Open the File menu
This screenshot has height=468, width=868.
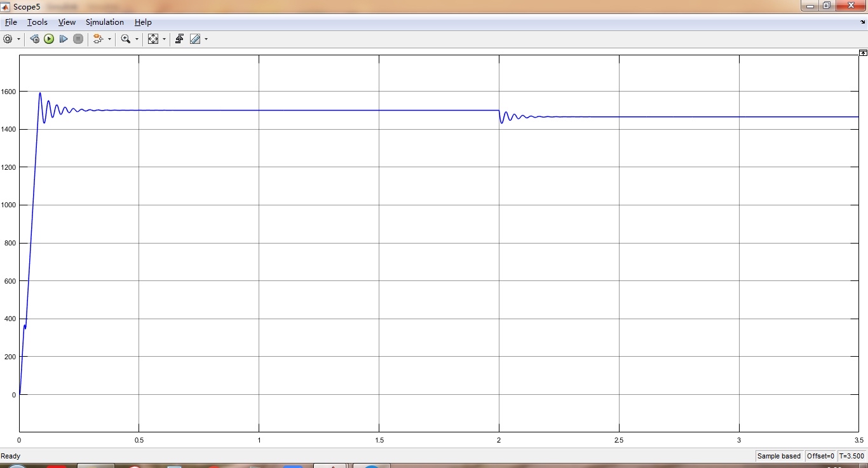tap(11, 22)
